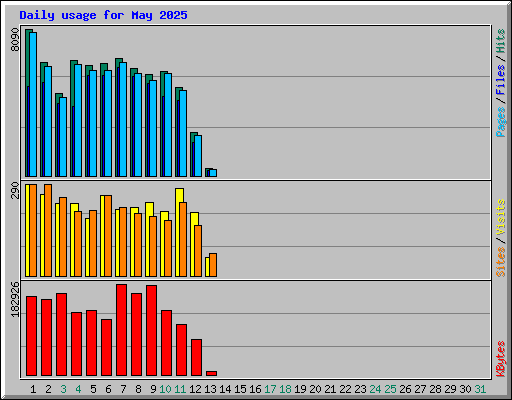Viewport: 512px width, 400px height.
Task: Select the day 13 orange sites bar
Action: coord(213,265)
